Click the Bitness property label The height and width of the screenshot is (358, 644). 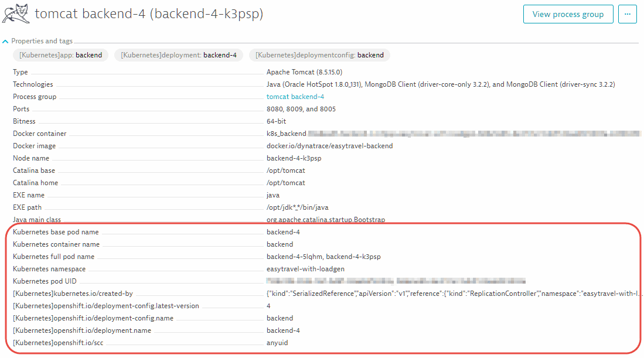(x=24, y=121)
